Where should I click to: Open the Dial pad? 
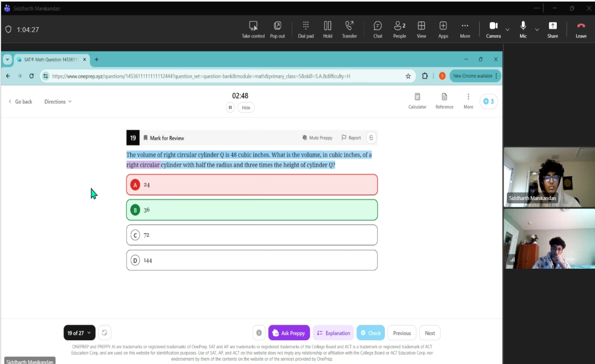(306, 29)
